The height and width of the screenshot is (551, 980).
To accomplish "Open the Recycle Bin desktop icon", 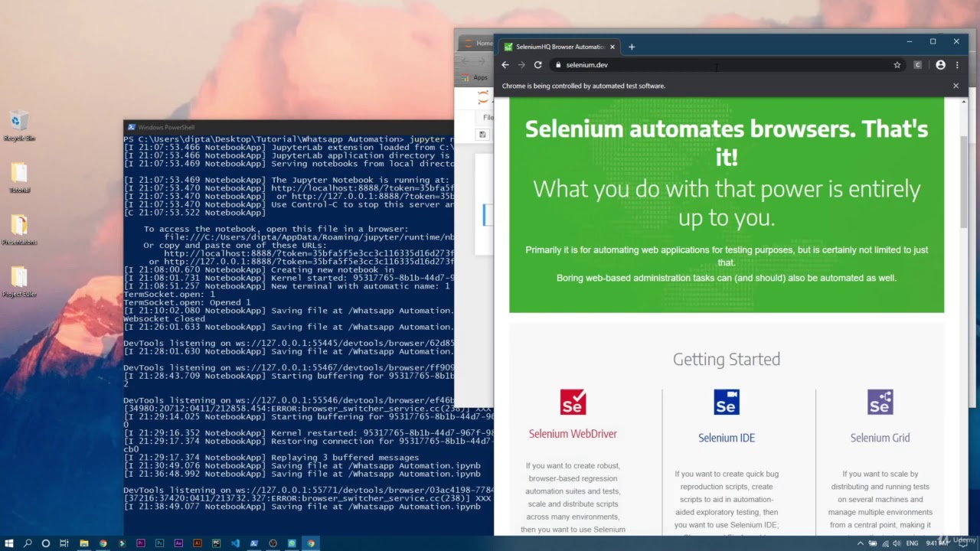I will 19,126.
